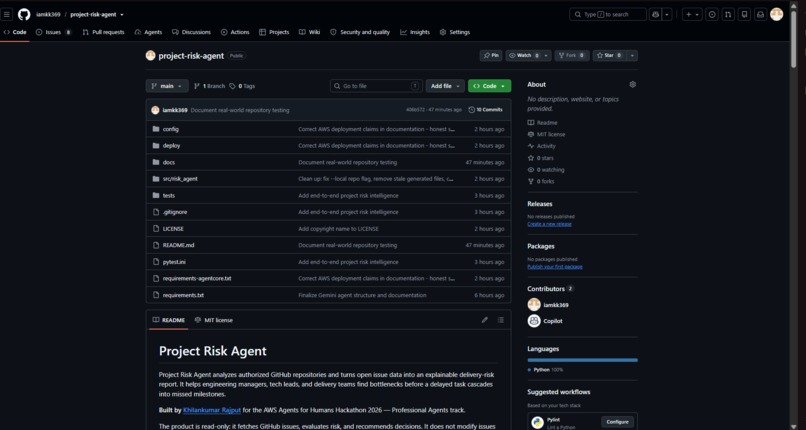Open the LICENSE file
Viewport: 806px width, 430px height.
tap(173, 229)
